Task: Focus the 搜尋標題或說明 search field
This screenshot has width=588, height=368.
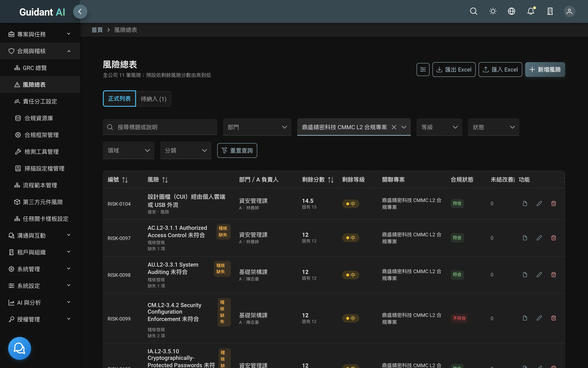Action: click(x=160, y=127)
